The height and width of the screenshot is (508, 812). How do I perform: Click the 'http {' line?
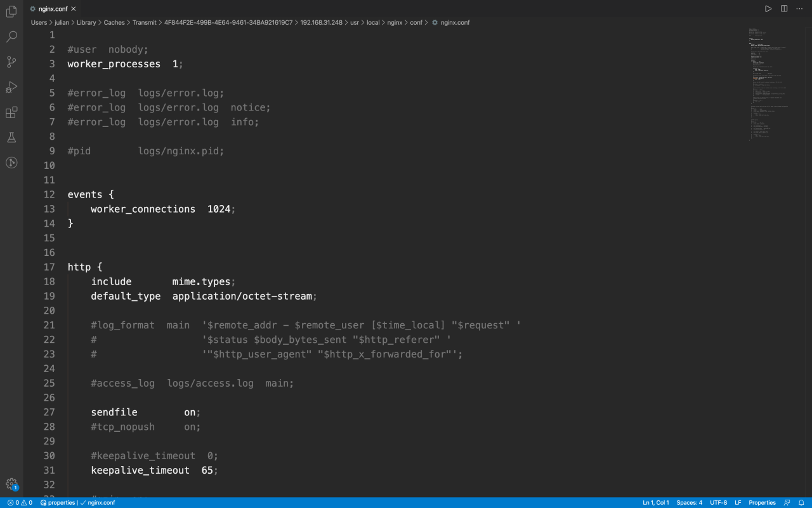point(85,267)
